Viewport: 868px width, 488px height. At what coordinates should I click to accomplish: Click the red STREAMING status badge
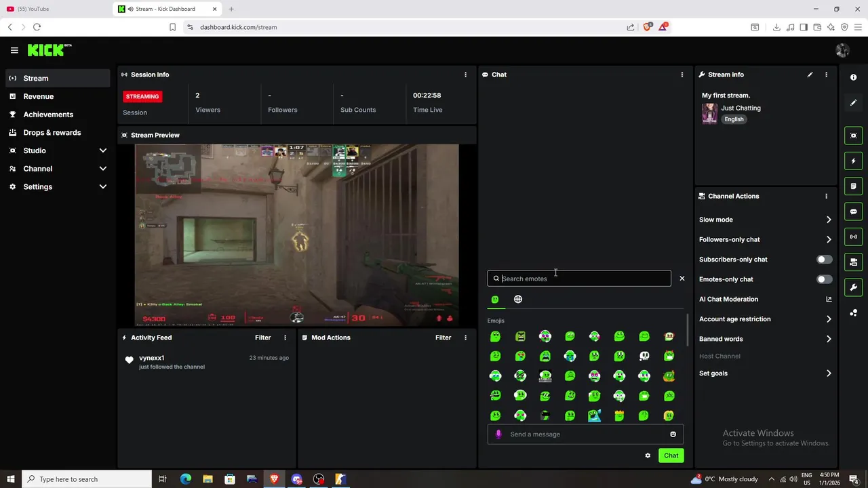pos(142,96)
